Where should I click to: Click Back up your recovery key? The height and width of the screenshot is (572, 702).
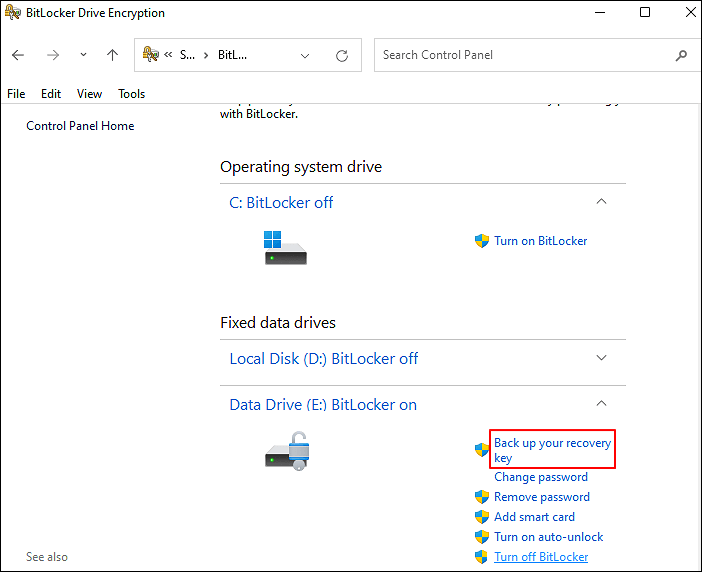[x=551, y=450]
